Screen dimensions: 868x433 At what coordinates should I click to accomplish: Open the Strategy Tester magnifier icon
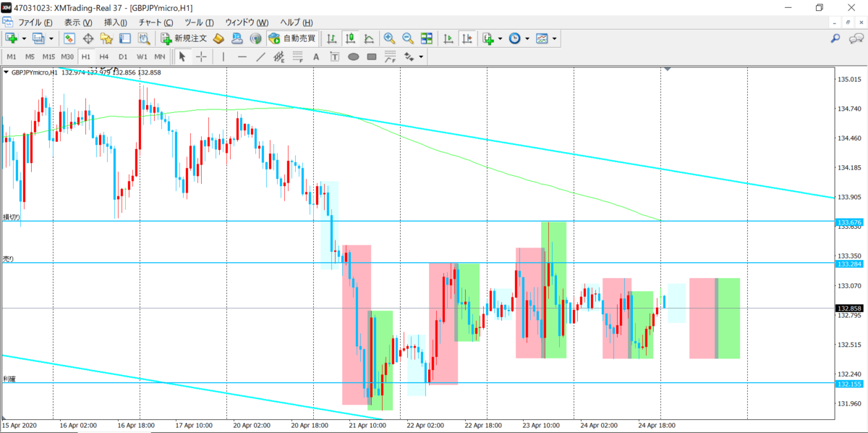[x=144, y=38]
